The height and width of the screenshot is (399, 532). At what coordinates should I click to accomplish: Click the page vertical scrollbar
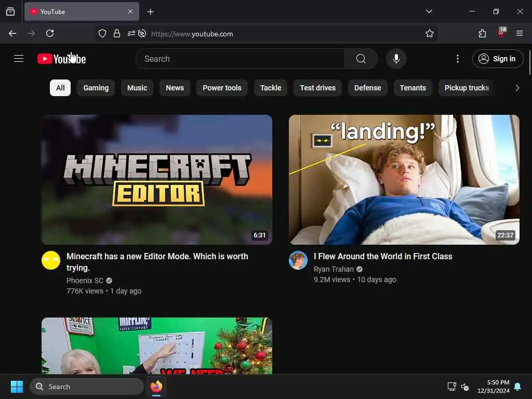point(529,63)
